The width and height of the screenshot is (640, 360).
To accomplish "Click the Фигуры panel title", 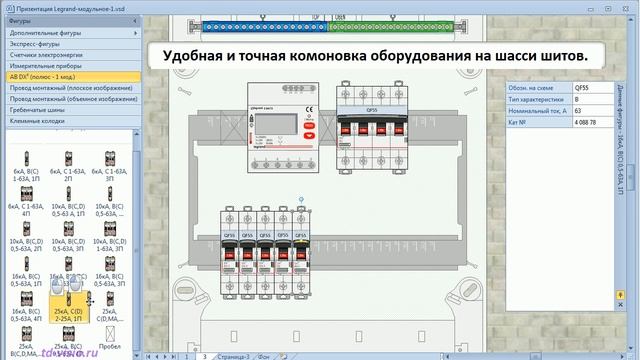I will pyautogui.click(x=20, y=21).
